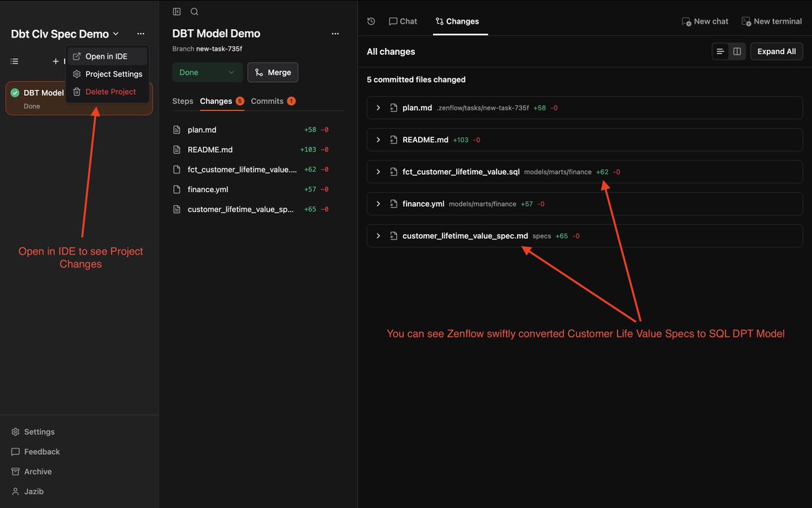
Task: Switch to the split diff view layout
Action: click(x=736, y=51)
